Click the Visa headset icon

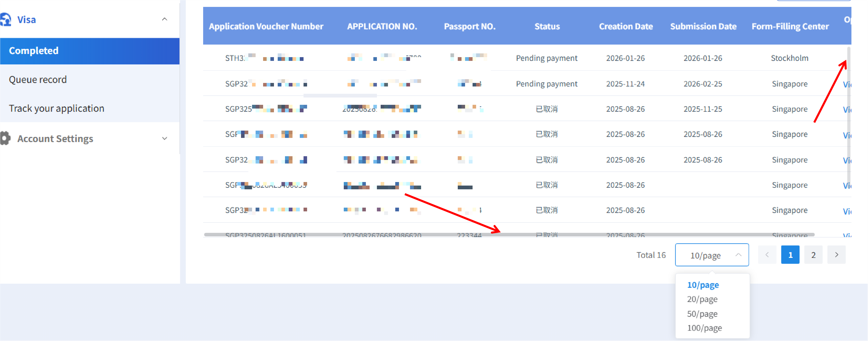coord(5,20)
